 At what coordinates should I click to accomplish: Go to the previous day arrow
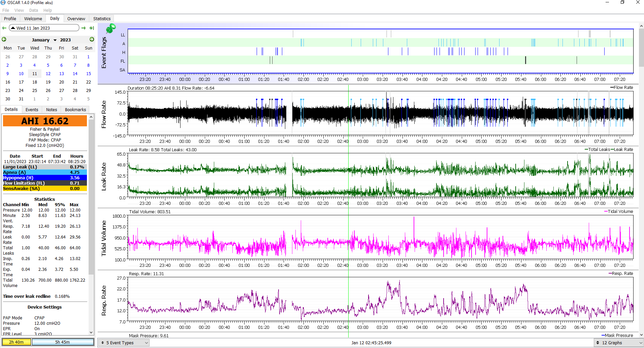click(4, 28)
